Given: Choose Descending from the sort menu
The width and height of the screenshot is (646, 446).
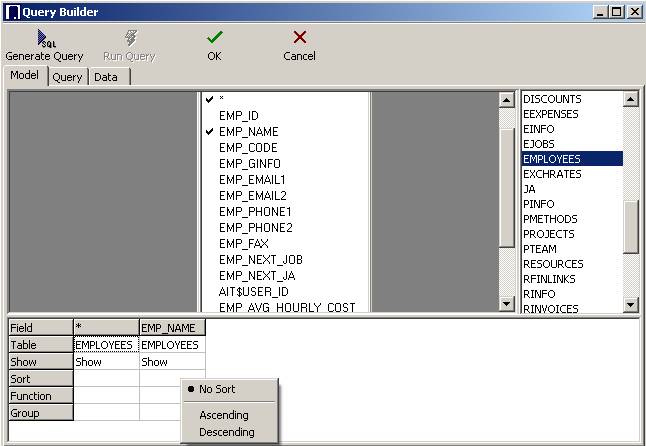Looking at the screenshot, I should click(227, 432).
